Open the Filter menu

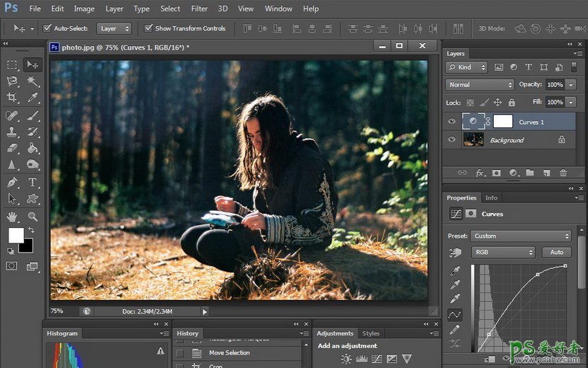[x=199, y=8]
